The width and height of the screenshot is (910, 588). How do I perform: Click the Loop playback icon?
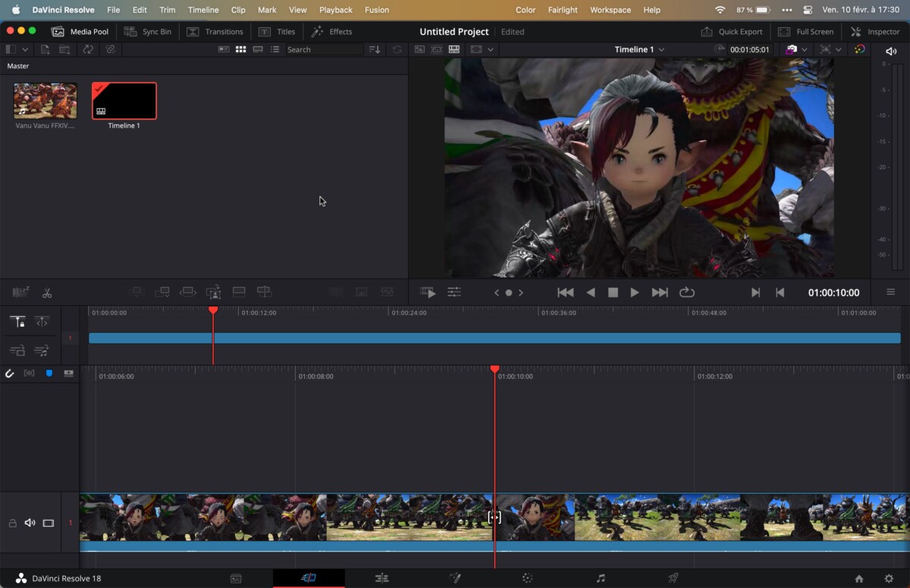[x=687, y=292]
